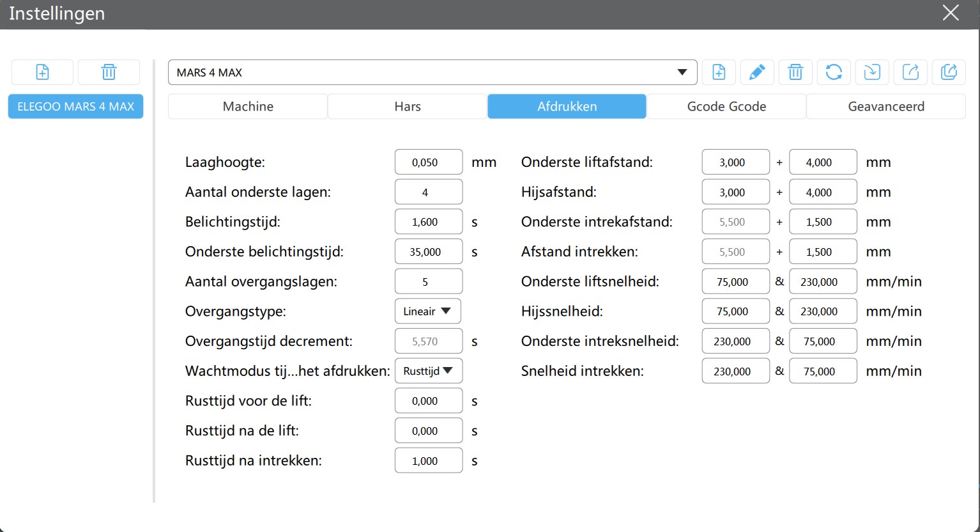Delete the selected machine with trash icon

click(x=109, y=72)
